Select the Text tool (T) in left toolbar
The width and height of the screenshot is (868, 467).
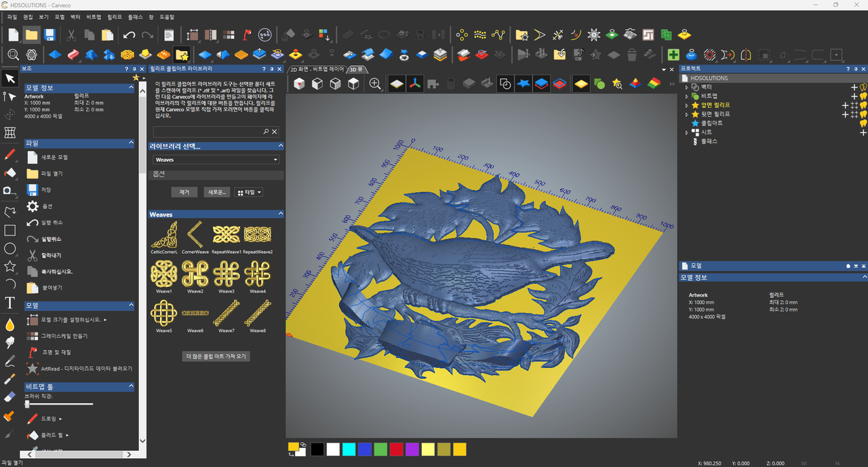10,303
